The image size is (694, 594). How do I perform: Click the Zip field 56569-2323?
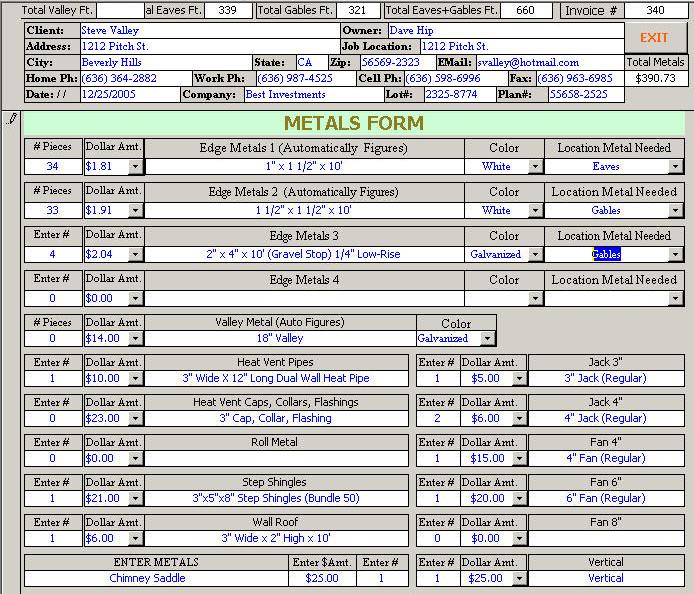(x=397, y=62)
